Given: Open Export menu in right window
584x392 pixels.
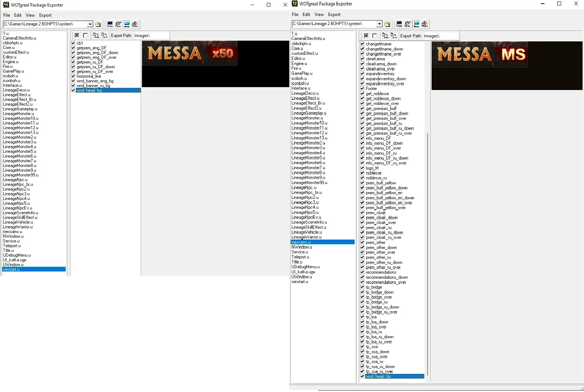Looking at the screenshot, I should (334, 15).
